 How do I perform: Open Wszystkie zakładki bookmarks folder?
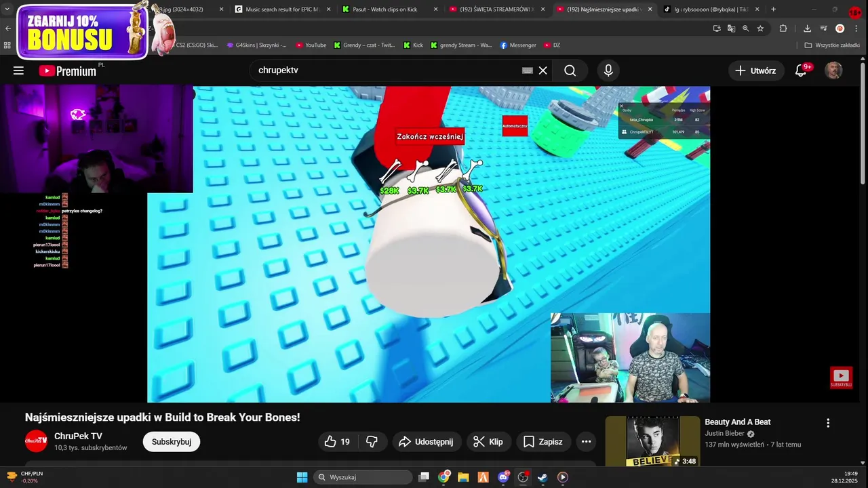[832, 45]
